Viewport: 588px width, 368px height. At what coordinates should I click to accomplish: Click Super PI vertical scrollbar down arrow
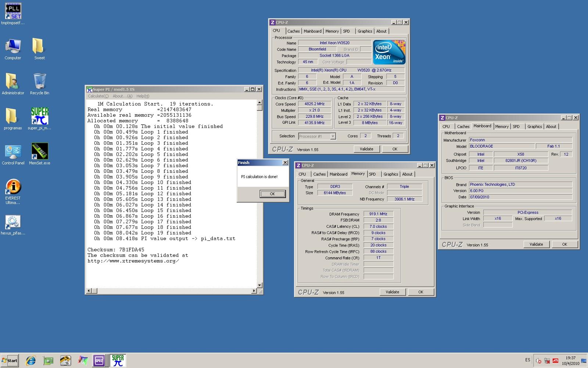(260, 285)
